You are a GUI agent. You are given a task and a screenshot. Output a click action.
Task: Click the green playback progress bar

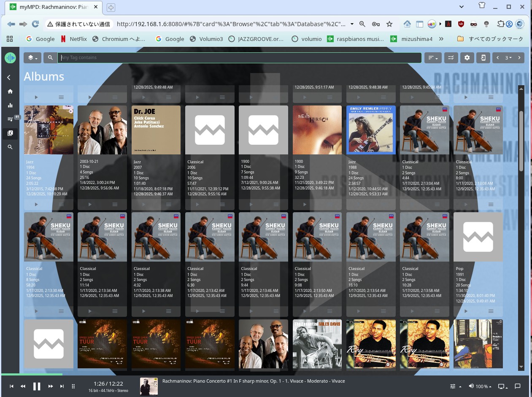[x=32, y=374]
